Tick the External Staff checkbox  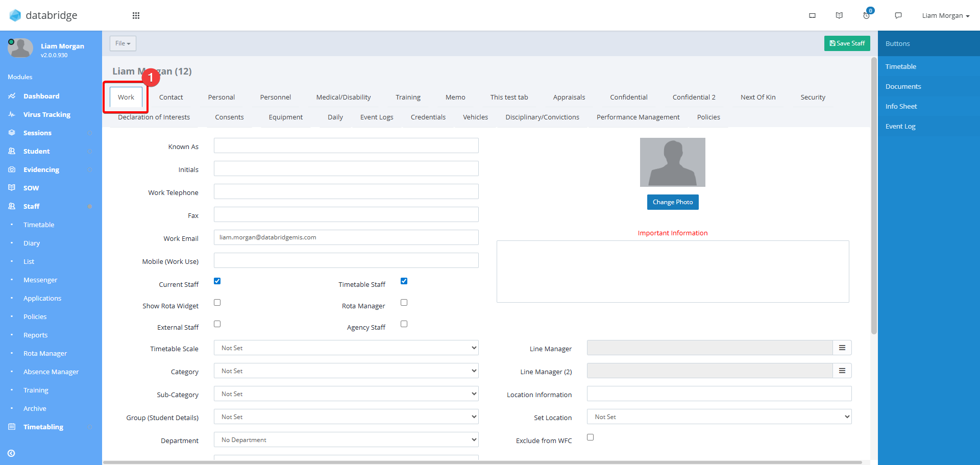[x=217, y=324]
